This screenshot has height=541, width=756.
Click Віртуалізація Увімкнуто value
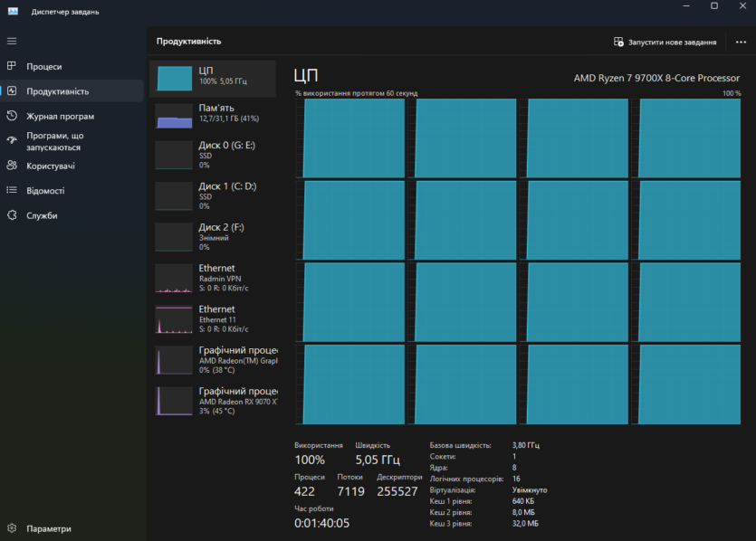pos(530,490)
